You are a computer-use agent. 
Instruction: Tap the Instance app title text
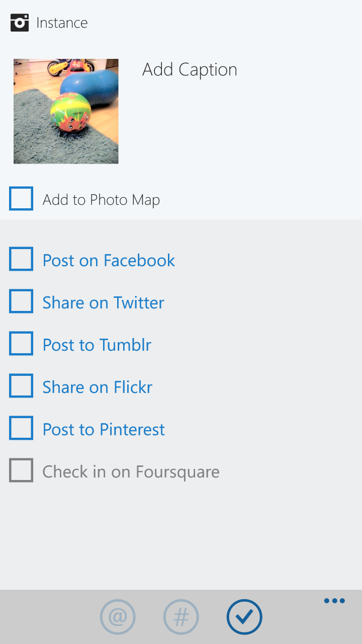coord(62,23)
